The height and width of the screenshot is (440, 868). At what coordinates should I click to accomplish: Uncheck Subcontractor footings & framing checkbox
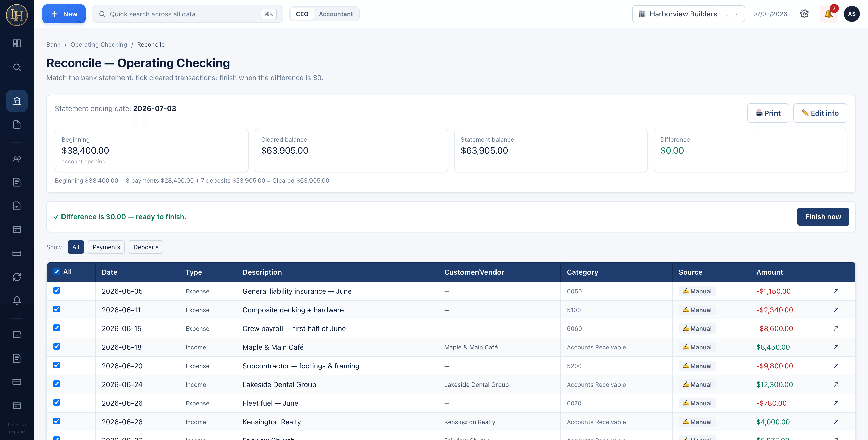point(57,365)
